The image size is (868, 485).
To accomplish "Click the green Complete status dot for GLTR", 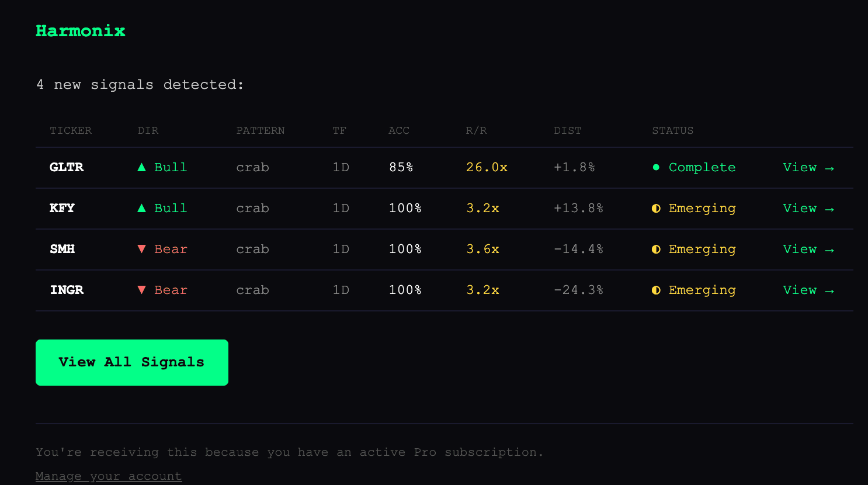I will [x=656, y=167].
